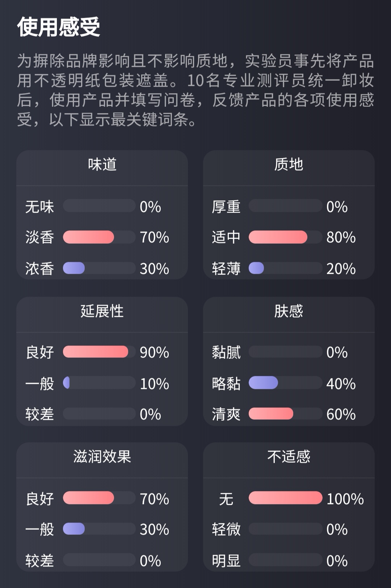Select the 清爽 60% bar

(285, 414)
